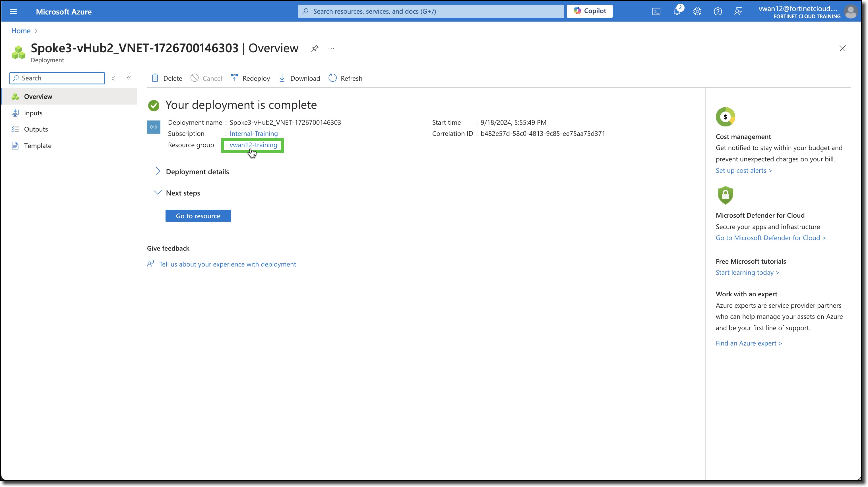The width and height of the screenshot is (868, 487).
Task: Open the help question mark icon
Action: [x=718, y=12]
